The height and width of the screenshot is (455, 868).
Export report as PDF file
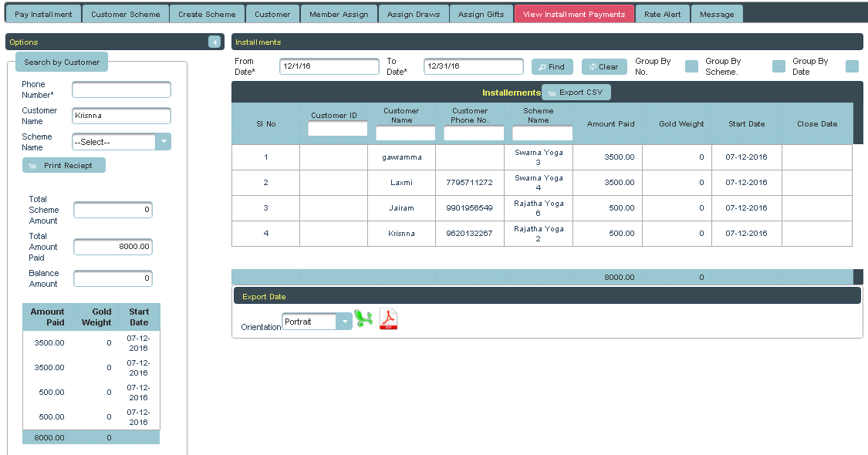pyautogui.click(x=388, y=319)
